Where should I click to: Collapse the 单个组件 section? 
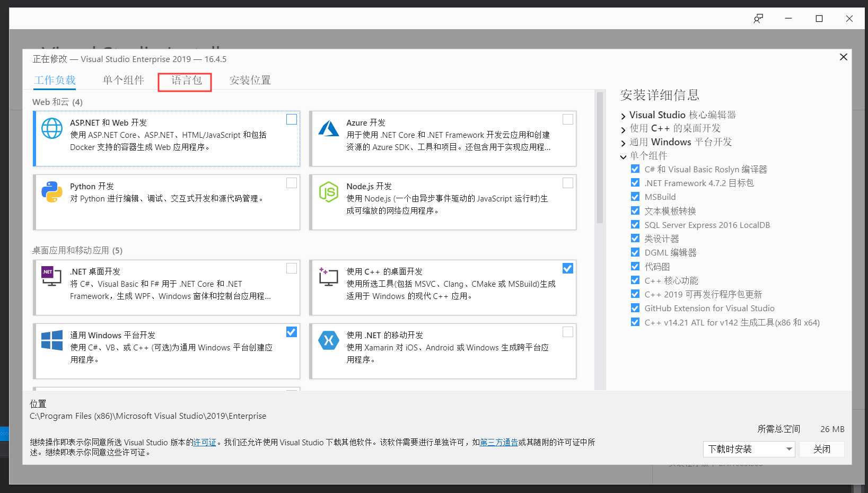click(x=623, y=157)
